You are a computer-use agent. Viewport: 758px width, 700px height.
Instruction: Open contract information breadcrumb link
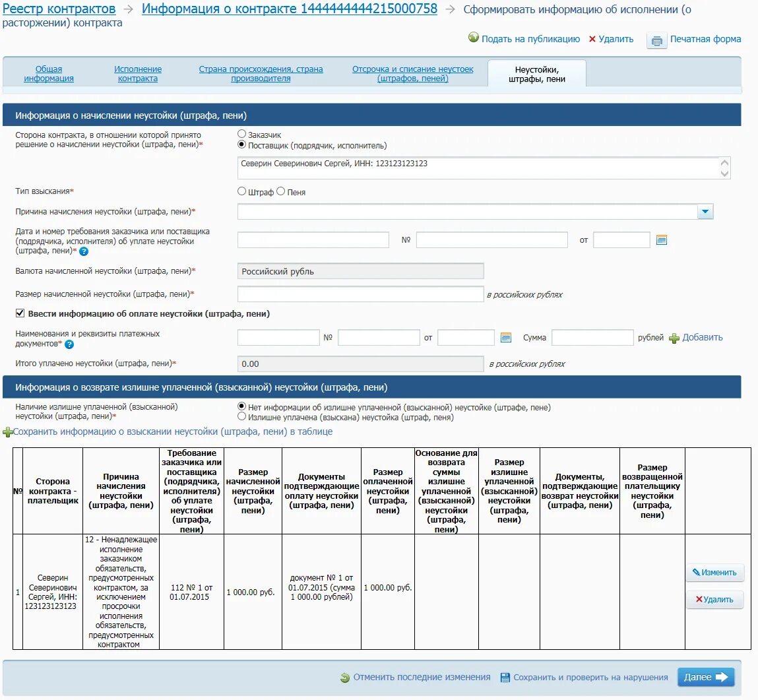[290, 9]
